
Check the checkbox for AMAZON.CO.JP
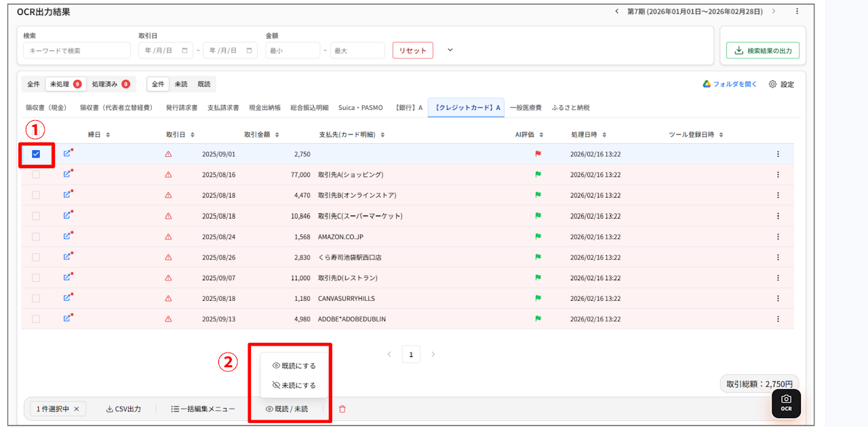[x=36, y=236]
